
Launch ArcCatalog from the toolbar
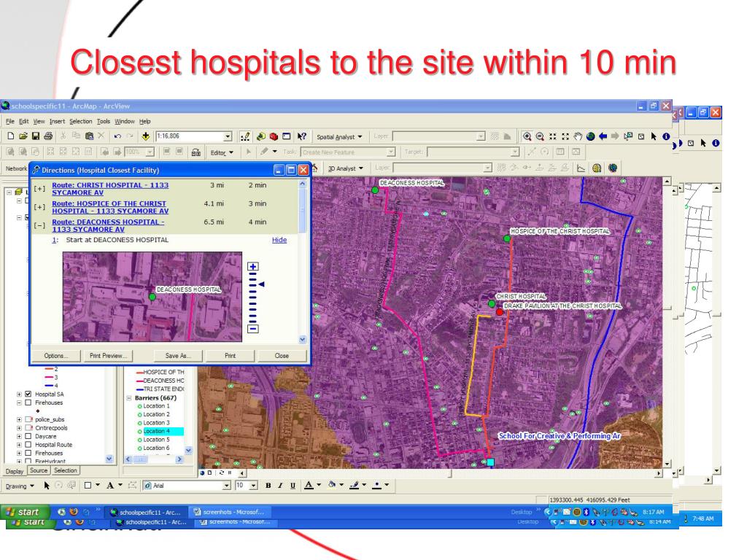pyautogui.click(x=260, y=136)
